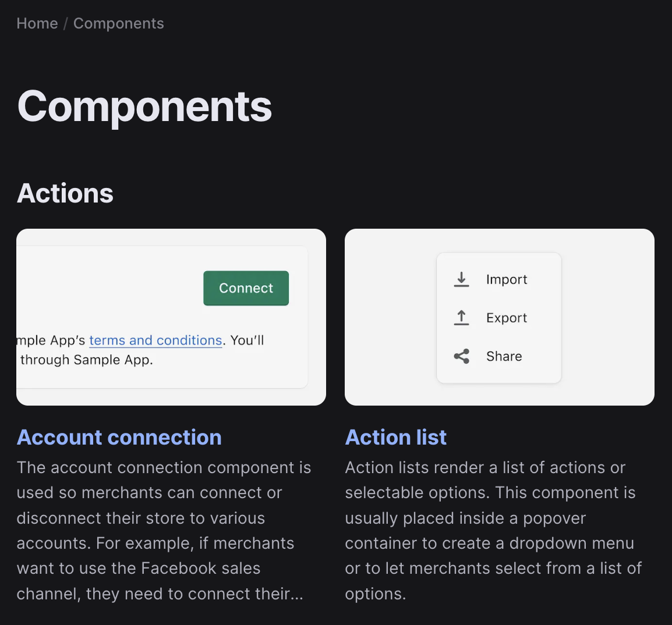Image resolution: width=672 pixels, height=625 pixels.
Task: Open the terms and conditions link
Action: click(x=155, y=340)
